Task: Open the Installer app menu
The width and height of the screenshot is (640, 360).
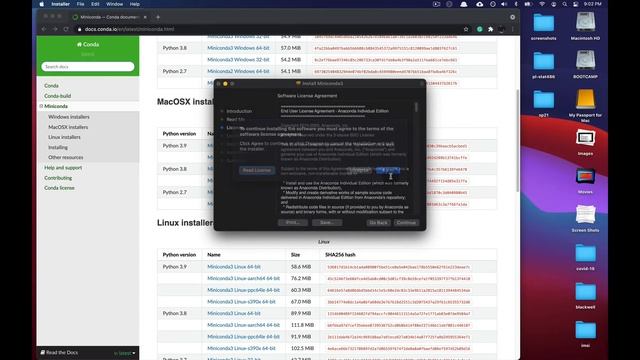Action: tap(60, 4)
